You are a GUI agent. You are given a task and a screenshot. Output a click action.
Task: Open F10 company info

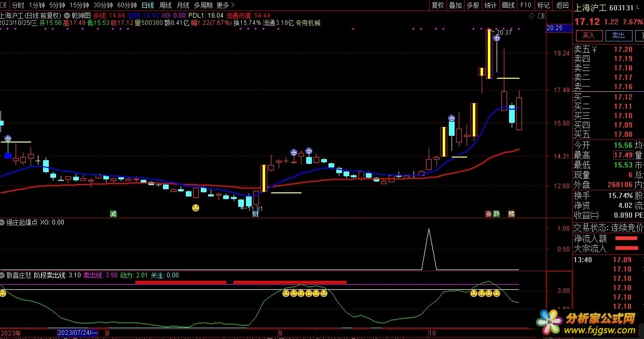click(x=526, y=5)
